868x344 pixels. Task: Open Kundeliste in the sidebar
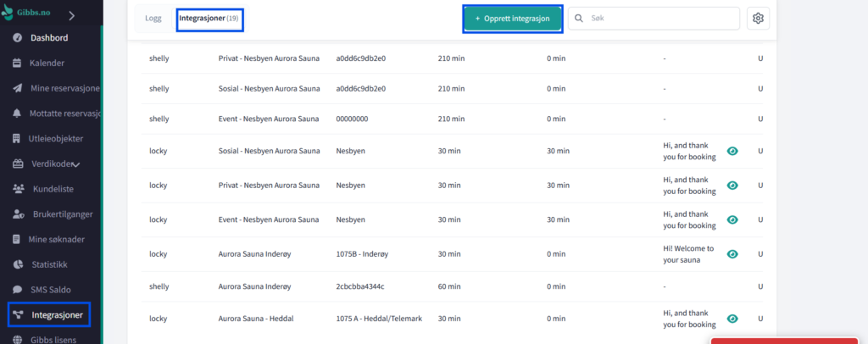(53, 189)
